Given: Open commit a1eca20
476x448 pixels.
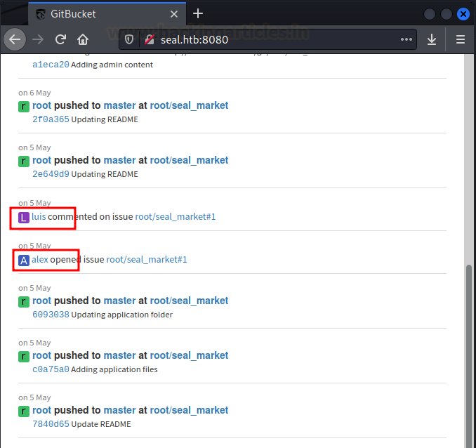Looking at the screenshot, I should [x=51, y=65].
